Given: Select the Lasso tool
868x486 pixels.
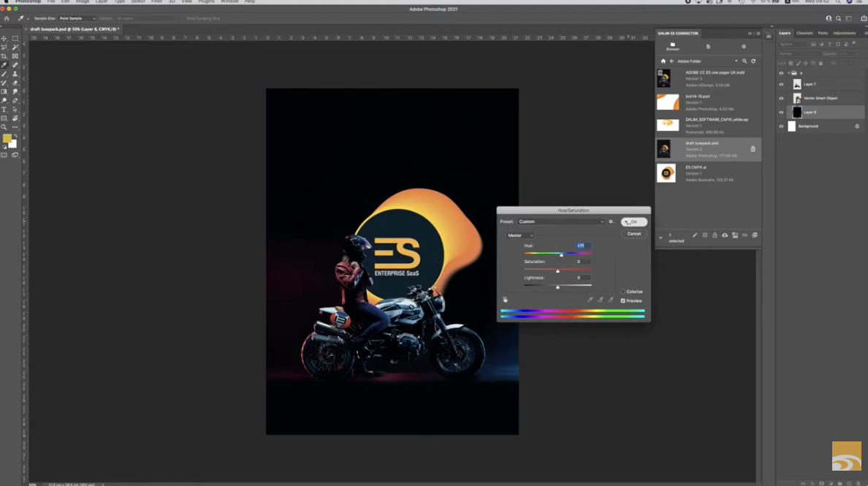Looking at the screenshot, I should coord(4,45).
